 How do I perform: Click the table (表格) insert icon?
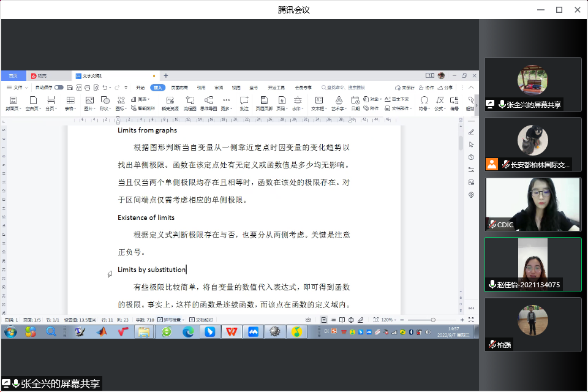pyautogui.click(x=70, y=103)
